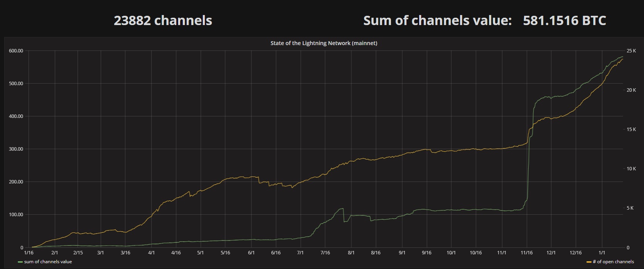644x269 pixels.
Task: Click the 6/16 date axis label
Action: [x=276, y=253]
